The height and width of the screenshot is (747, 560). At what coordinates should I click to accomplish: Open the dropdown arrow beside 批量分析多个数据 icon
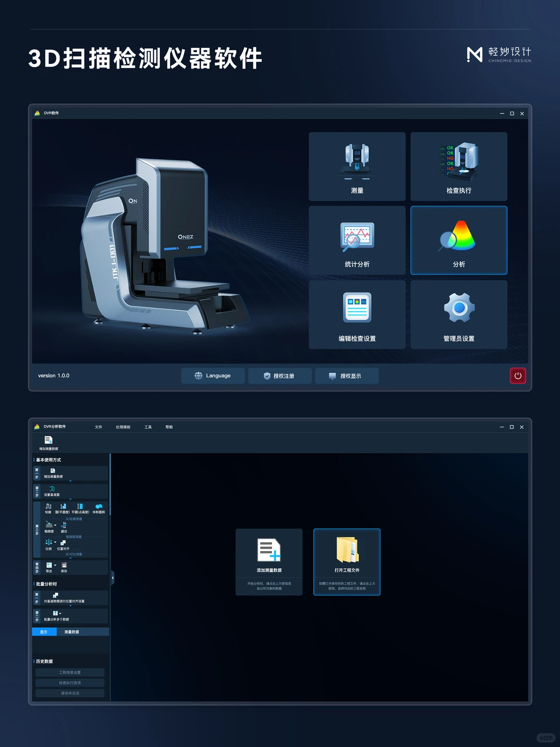(60, 614)
